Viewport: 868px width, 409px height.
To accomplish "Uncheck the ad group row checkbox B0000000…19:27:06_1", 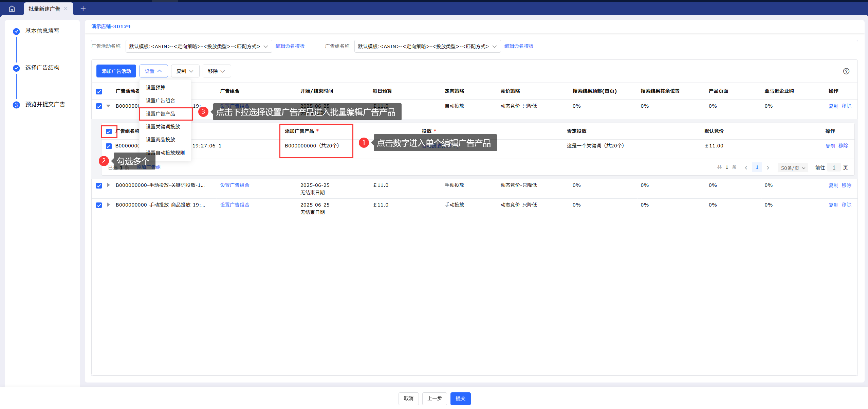I will pos(109,146).
